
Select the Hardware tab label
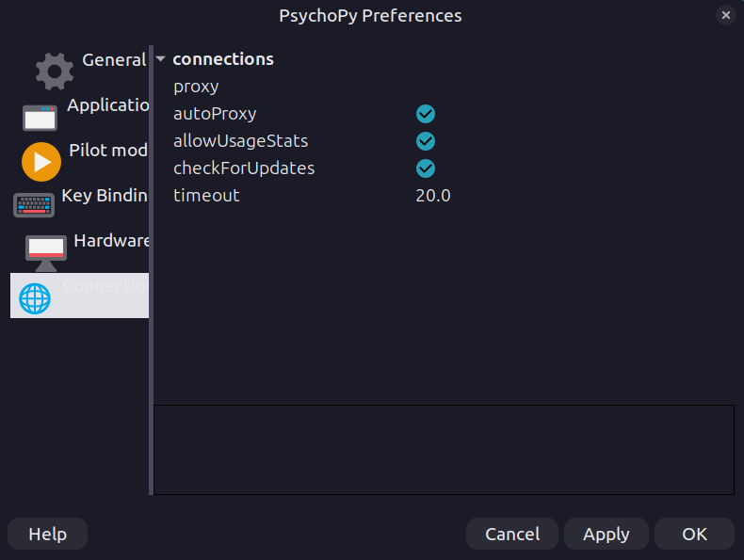tap(111, 240)
